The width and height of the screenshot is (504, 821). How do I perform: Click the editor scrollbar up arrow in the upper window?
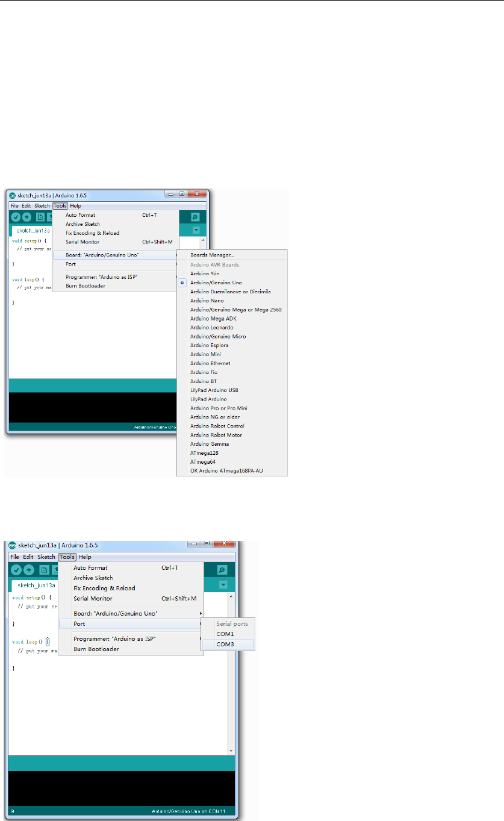(203, 240)
